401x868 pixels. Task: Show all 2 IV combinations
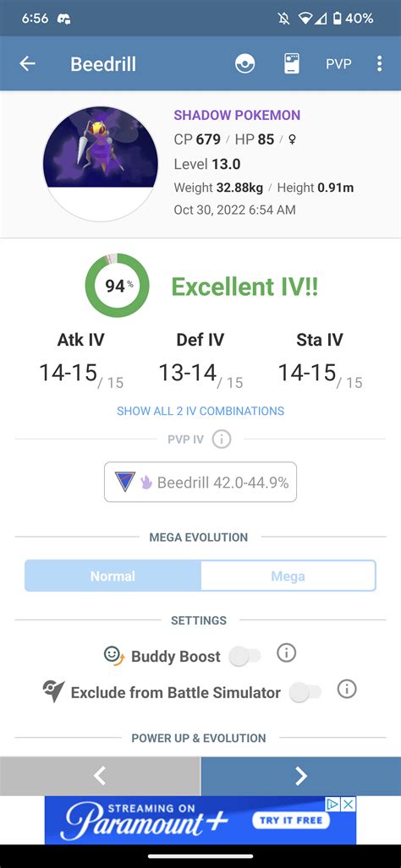[200, 411]
